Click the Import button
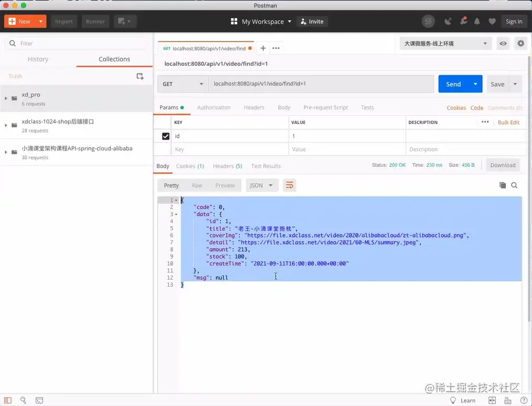Image resolution: width=532 pixels, height=406 pixels. pyautogui.click(x=64, y=21)
